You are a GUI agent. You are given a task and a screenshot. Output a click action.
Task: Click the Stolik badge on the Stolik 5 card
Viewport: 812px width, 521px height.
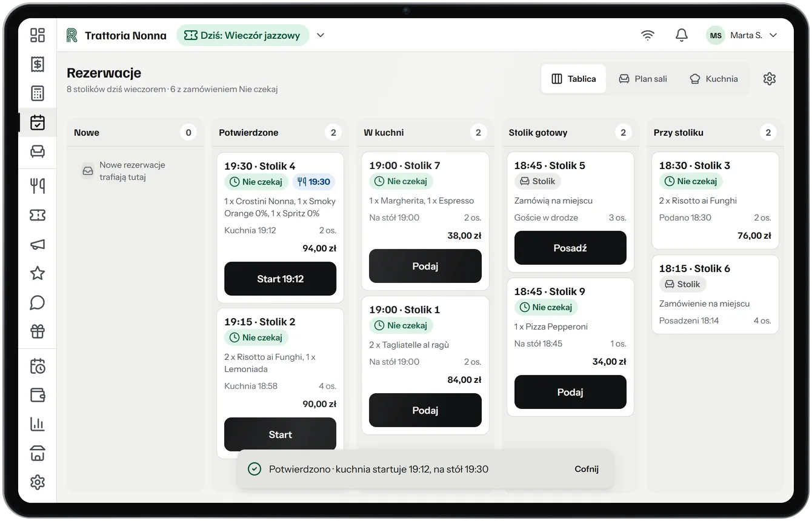(x=537, y=181)
